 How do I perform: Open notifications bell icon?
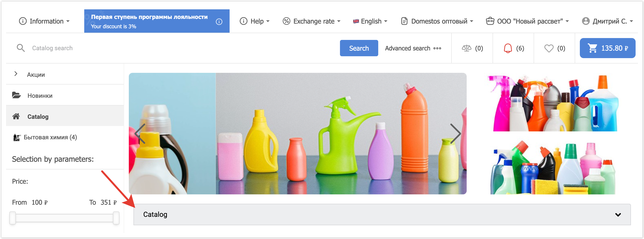tap(507, 48)
